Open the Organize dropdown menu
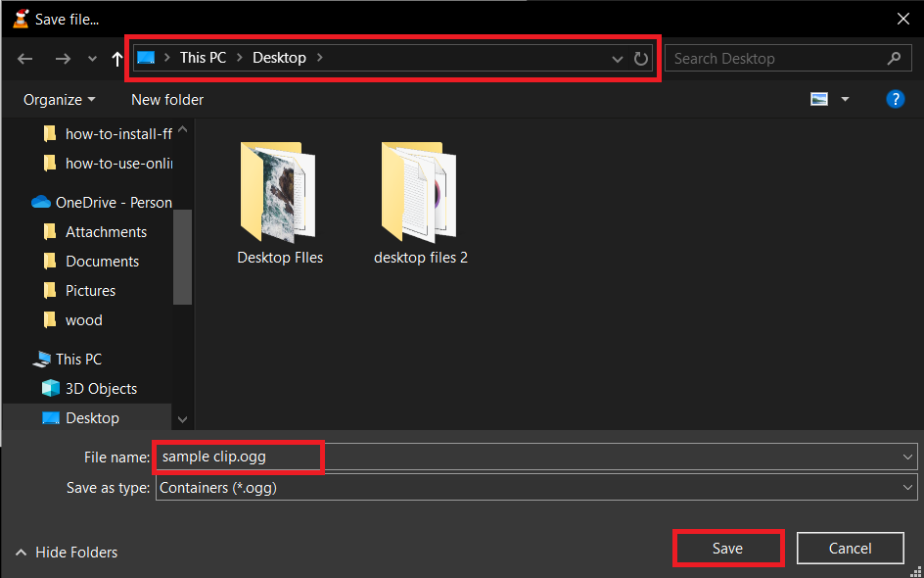 point(58,99)
